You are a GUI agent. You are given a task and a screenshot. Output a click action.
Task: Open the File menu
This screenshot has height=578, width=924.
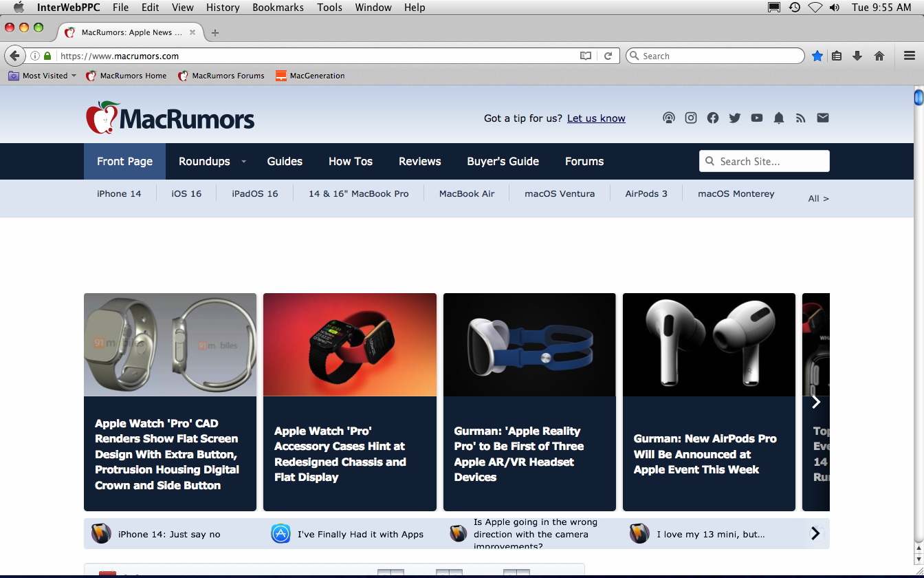point(120,8)
